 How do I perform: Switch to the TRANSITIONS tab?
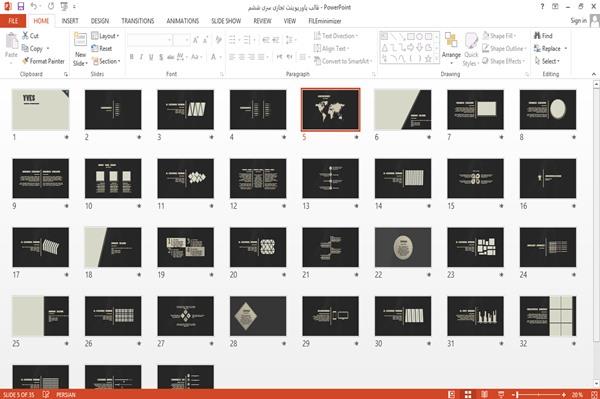coord(138,21)
